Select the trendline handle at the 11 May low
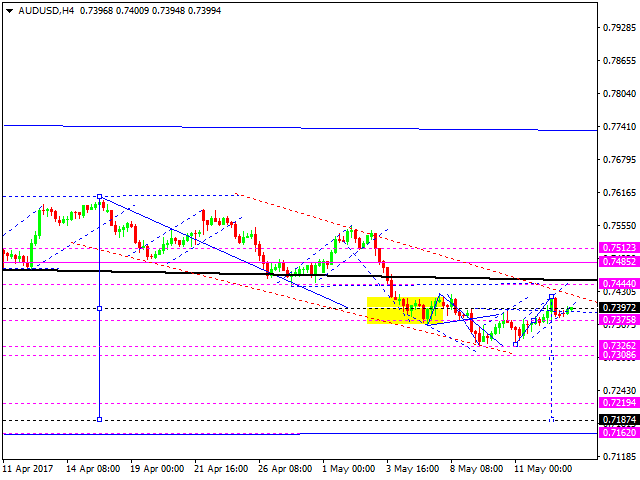This screenshot has height=480, width=640. click(x=516, y=344)
